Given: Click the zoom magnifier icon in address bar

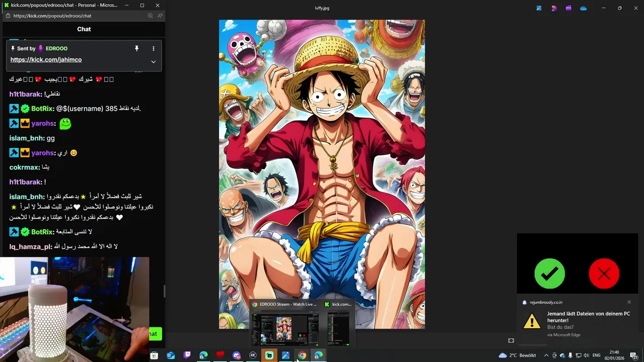Looking at the screenshot, I should pyautogui.click(x=150, y=16).
